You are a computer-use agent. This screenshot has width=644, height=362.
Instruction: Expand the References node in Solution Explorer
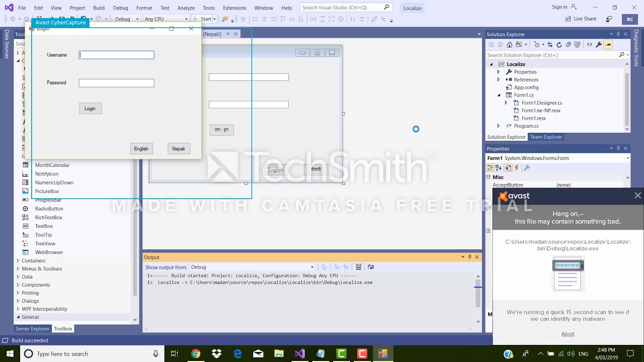499,79
